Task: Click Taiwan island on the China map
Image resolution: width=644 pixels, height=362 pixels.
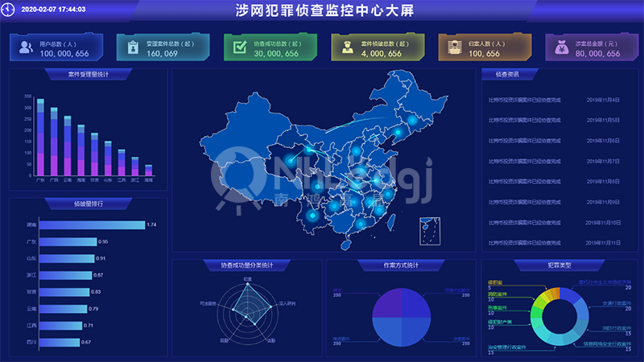Action: coord(392,222)
